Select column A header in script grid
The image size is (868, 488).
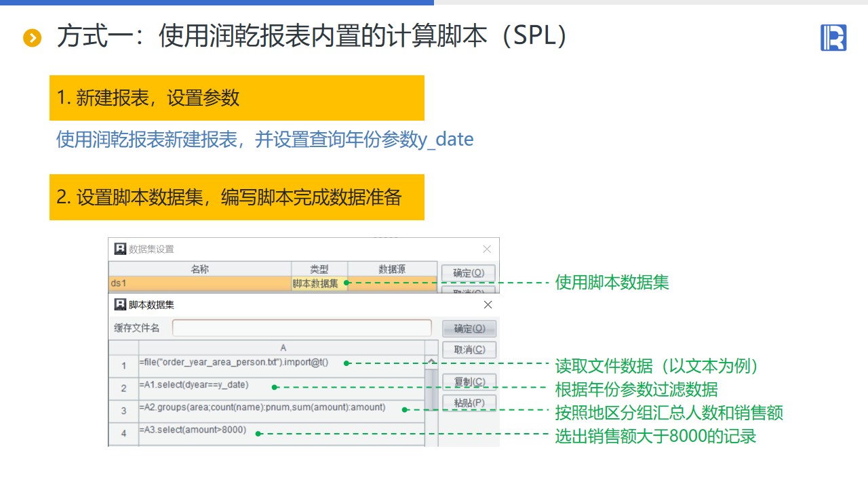(283, 348)
